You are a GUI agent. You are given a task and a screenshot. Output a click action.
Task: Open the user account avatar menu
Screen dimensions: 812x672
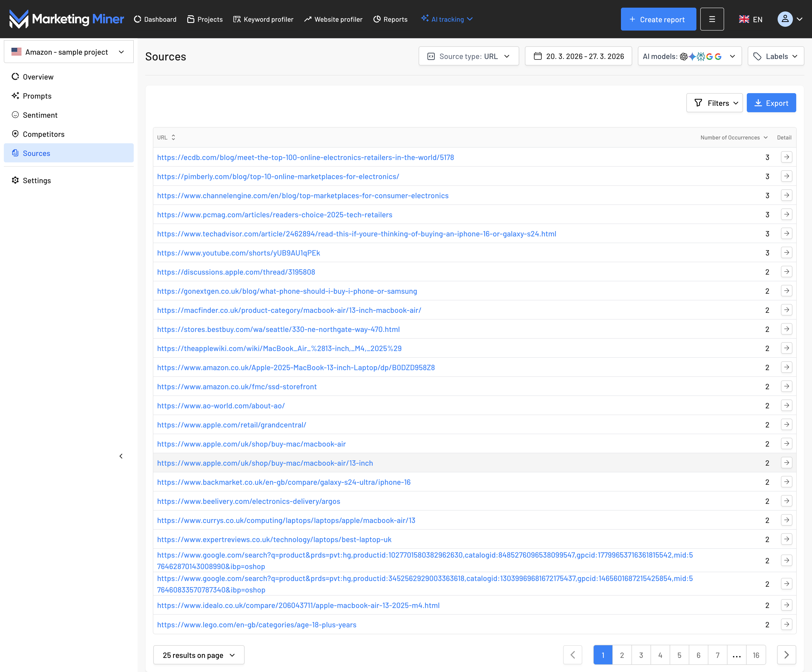point(785,19)
